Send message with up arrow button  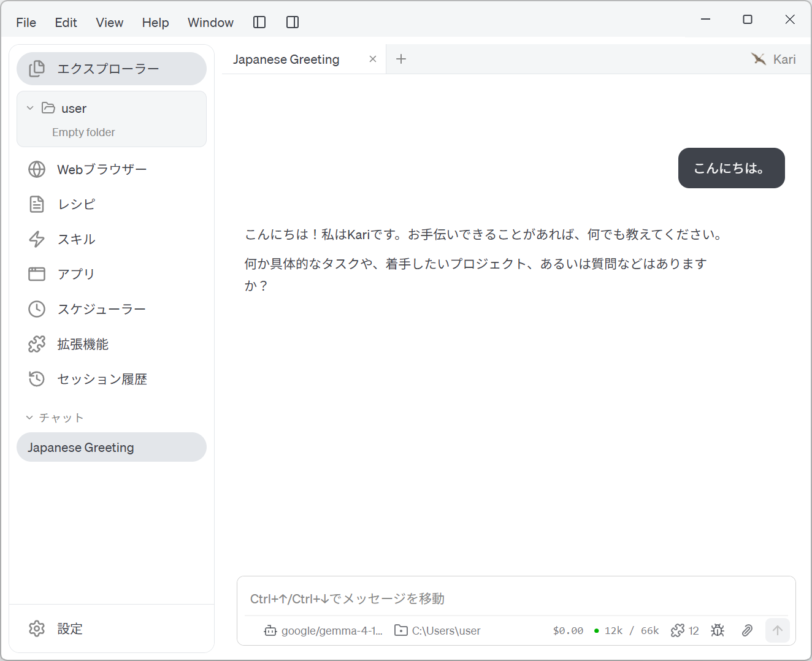pos(778,630)
